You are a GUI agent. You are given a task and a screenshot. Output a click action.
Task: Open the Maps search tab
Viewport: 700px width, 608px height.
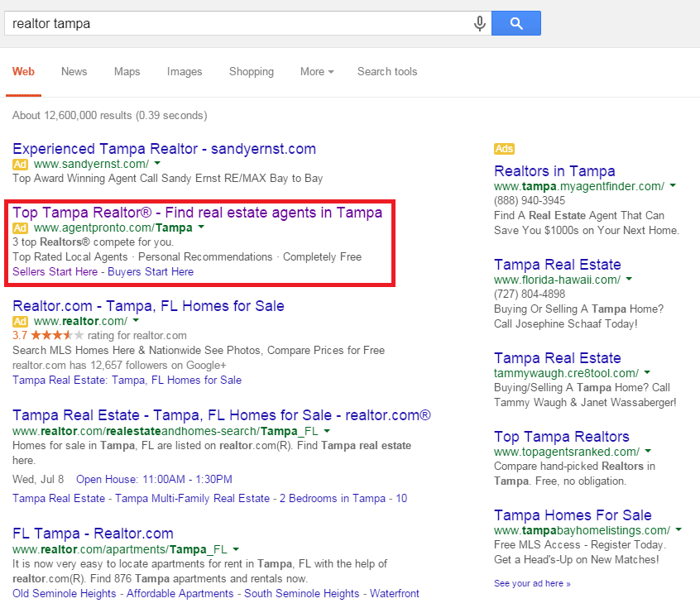127,72
